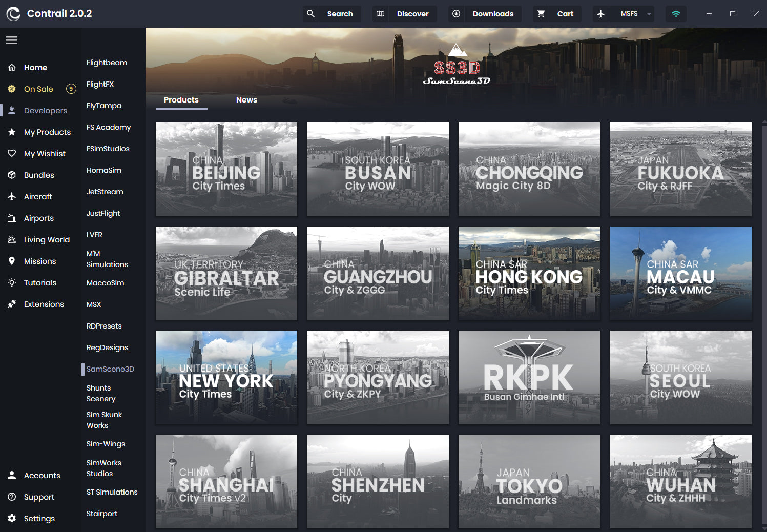This screenshot has height=532, width=767.
Task: Click the green Wi-Fi connection icon
Action: tap(676, 14)
